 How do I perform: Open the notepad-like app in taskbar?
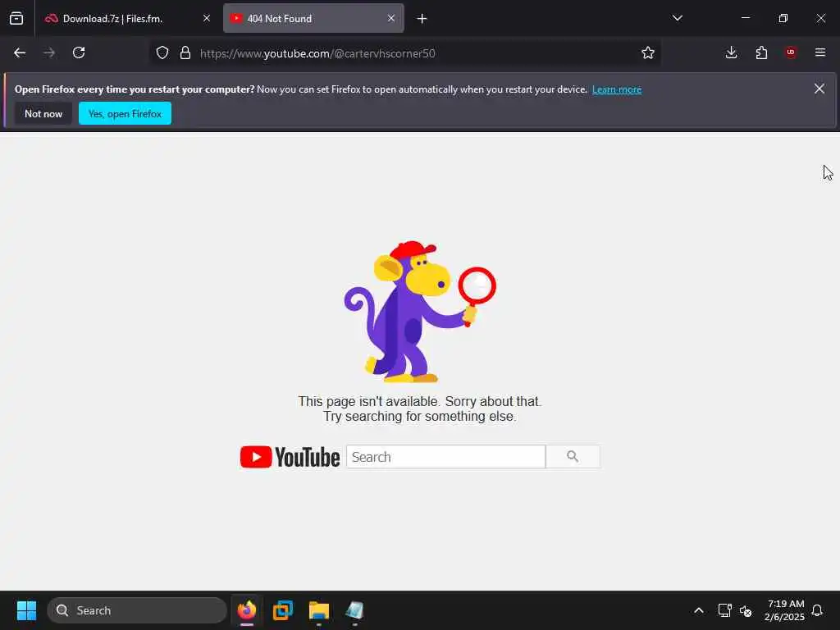354,610
